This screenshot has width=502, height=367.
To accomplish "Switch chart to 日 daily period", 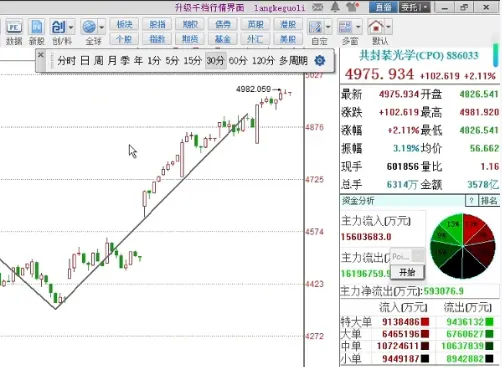I will 85,61.
